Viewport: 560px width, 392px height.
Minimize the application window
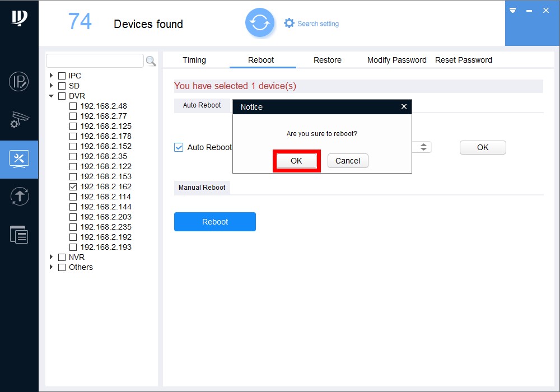coord(529,11)
